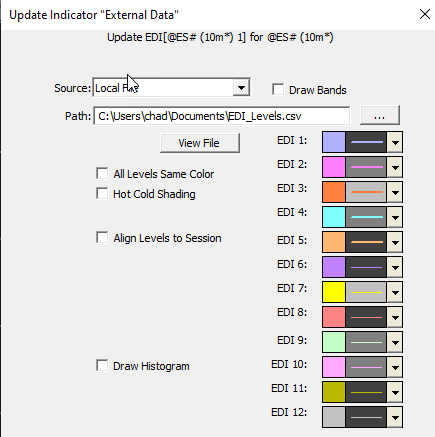The height and width of the screenshot is (437, 435).
Task: Close the Update Indicator dialog
Action: tap(425, 14)
